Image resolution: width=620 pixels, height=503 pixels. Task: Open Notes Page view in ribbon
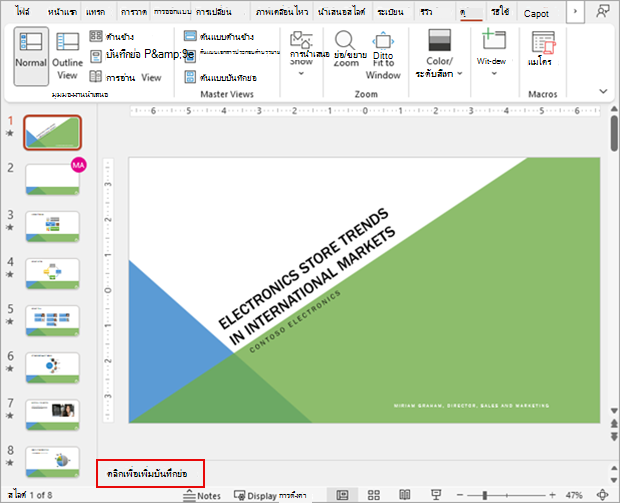click(141, 55)
